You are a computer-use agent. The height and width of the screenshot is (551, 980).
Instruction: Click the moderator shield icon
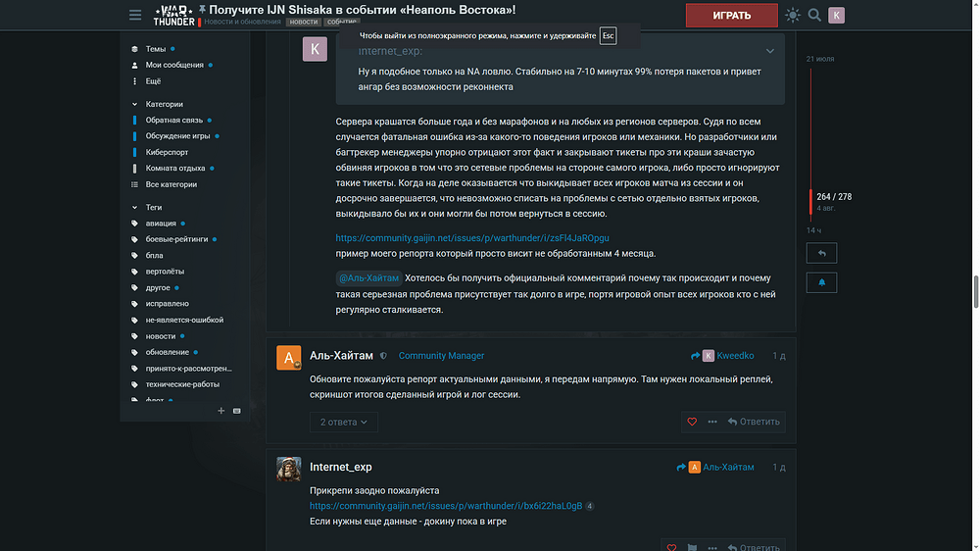[x=383, y=356]
